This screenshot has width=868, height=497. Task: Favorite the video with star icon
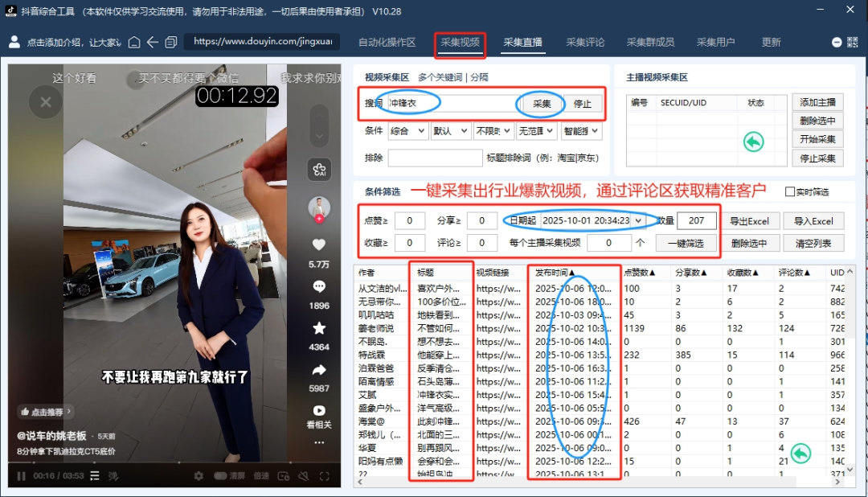319,328
